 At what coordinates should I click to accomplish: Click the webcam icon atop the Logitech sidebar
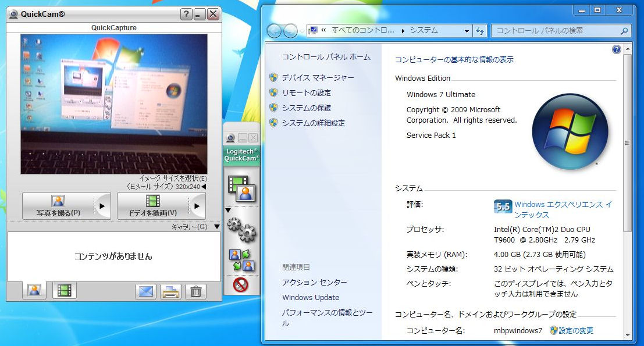(230, 138)
